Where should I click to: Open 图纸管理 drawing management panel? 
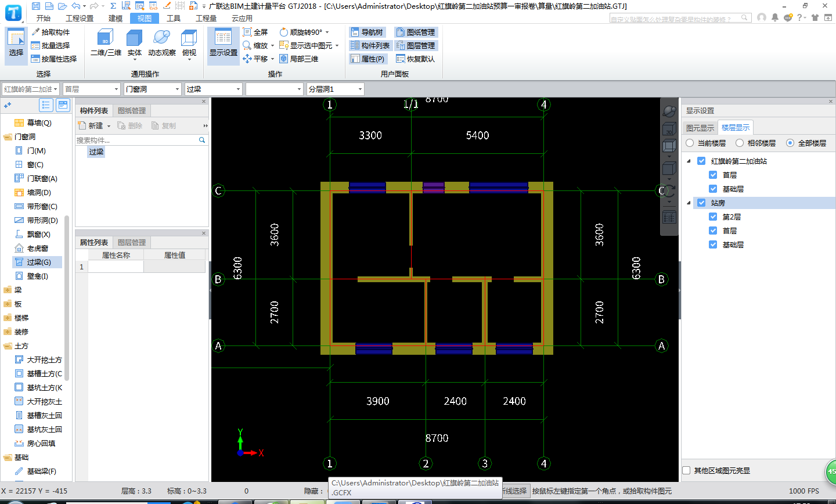pos(416,32)
